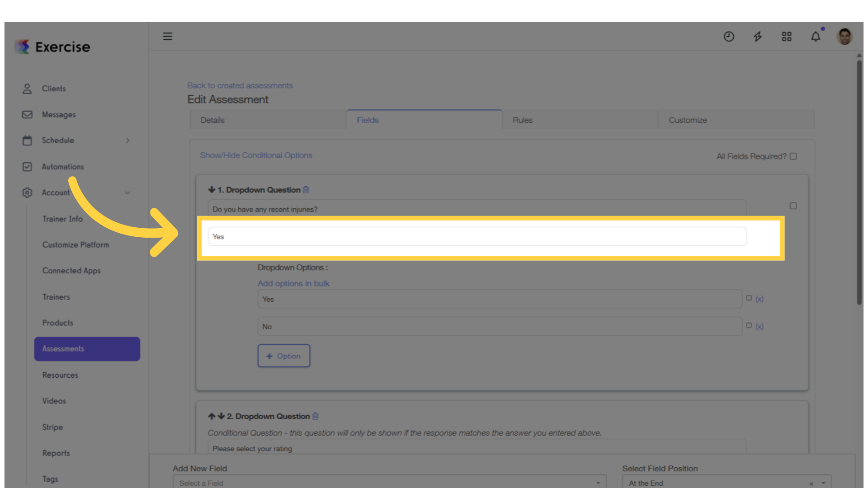Open Automations in the sidebar
The height and width of the screenshot is (488, 868).
63,167
